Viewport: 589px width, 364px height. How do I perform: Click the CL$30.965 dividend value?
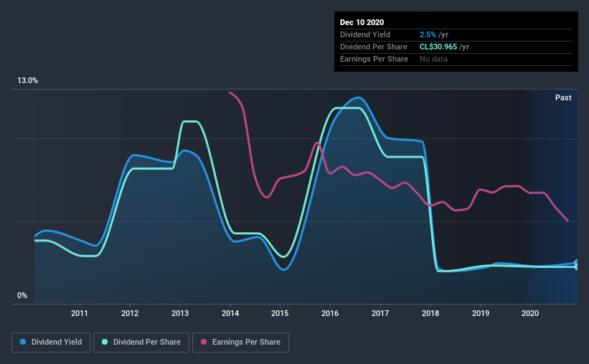(x=438, y=47)
